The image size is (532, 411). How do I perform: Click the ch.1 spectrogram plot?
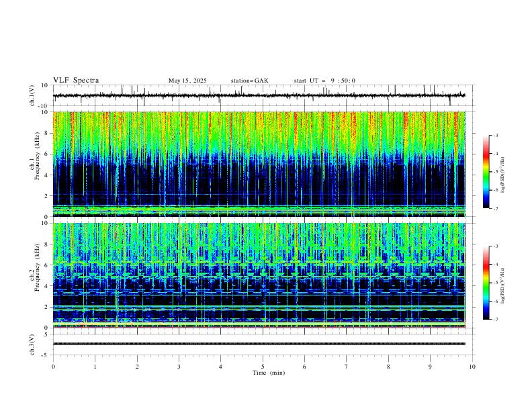click(x=259, y=164)
